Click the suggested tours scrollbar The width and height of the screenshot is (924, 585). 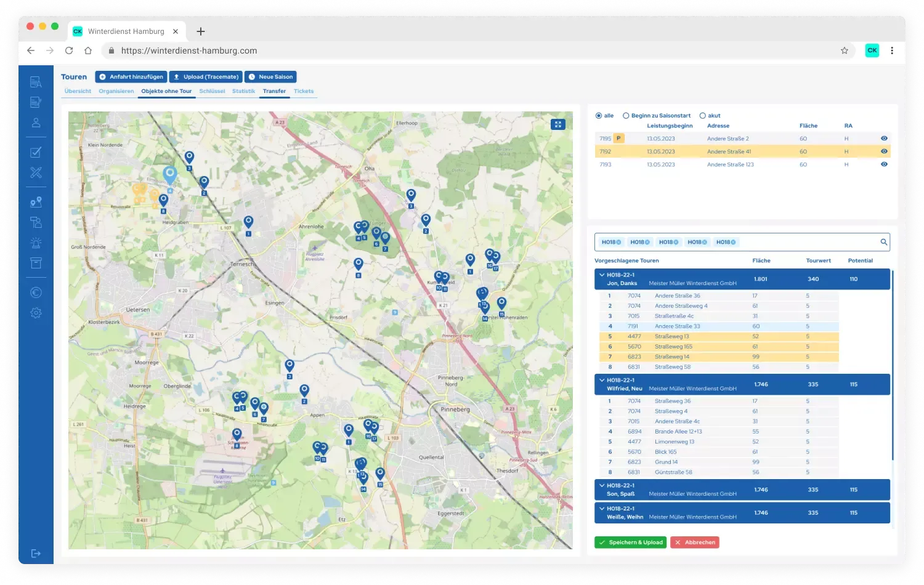coord(892,365)
